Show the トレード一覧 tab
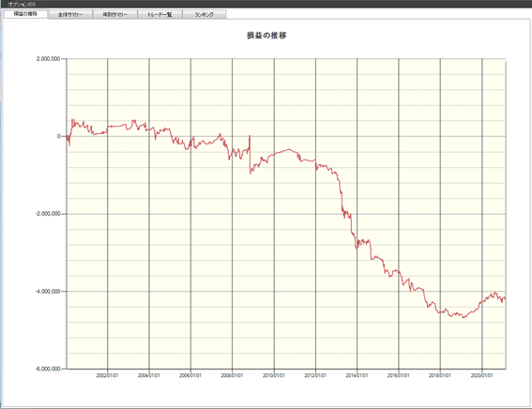This screenshot has width=532, height=409. [x=160, y=15]
